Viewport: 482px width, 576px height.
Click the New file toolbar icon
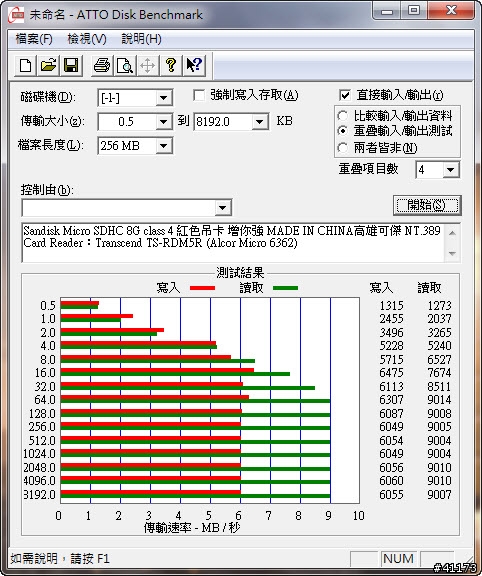tap(25, 66)
